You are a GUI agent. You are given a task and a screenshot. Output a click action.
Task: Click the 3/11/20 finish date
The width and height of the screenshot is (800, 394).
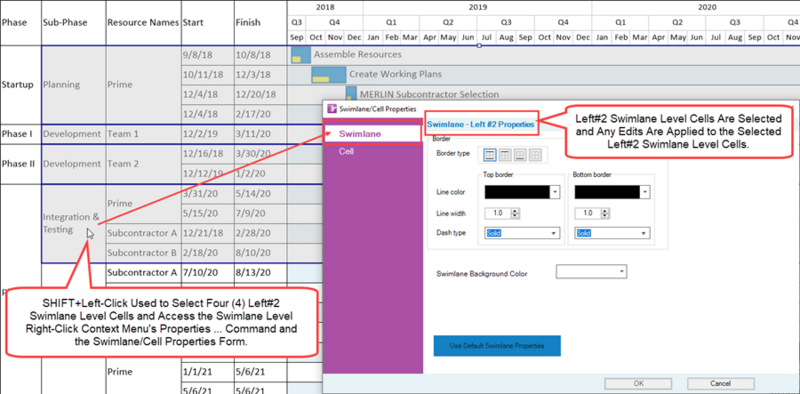[261, 134]
